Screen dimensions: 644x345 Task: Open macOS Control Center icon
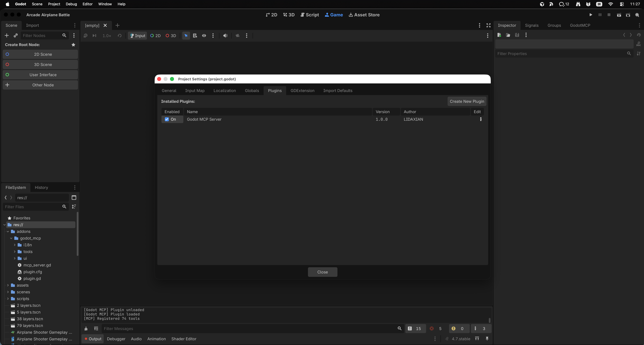[x=622, y=4]
